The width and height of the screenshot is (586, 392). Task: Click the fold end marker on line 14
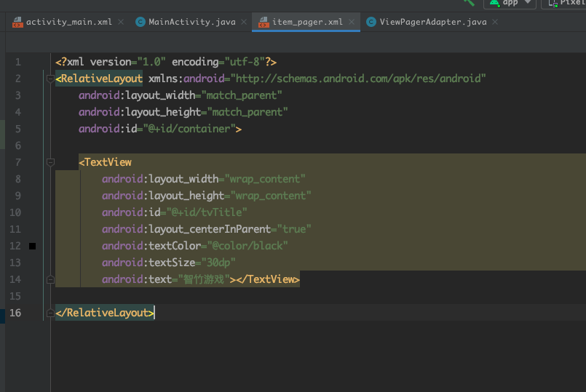click(50, 279)
